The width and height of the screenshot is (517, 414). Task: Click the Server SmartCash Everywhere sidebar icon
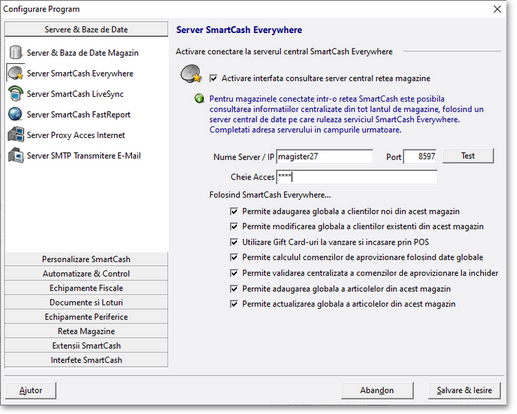pyautogui.click(x=15, y=73)
